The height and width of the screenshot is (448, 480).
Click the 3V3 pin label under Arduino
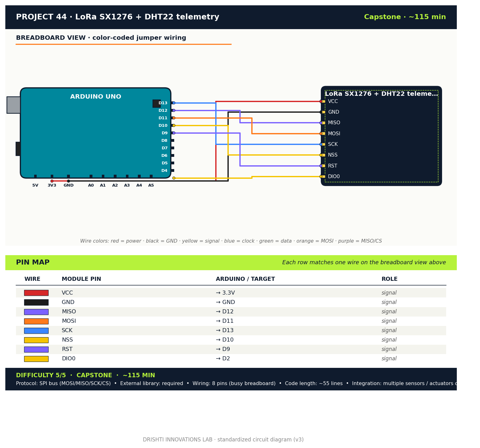click(x=52, y=185)
